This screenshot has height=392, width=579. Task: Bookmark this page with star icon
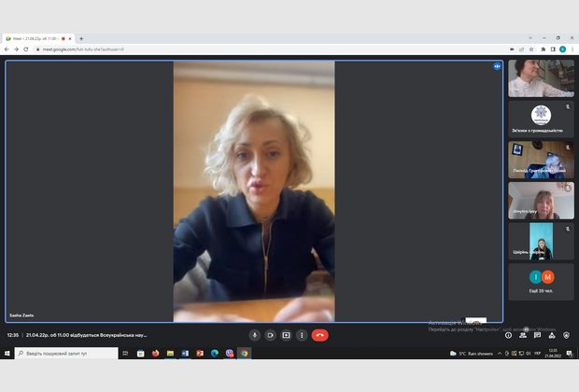pos(531,49)
